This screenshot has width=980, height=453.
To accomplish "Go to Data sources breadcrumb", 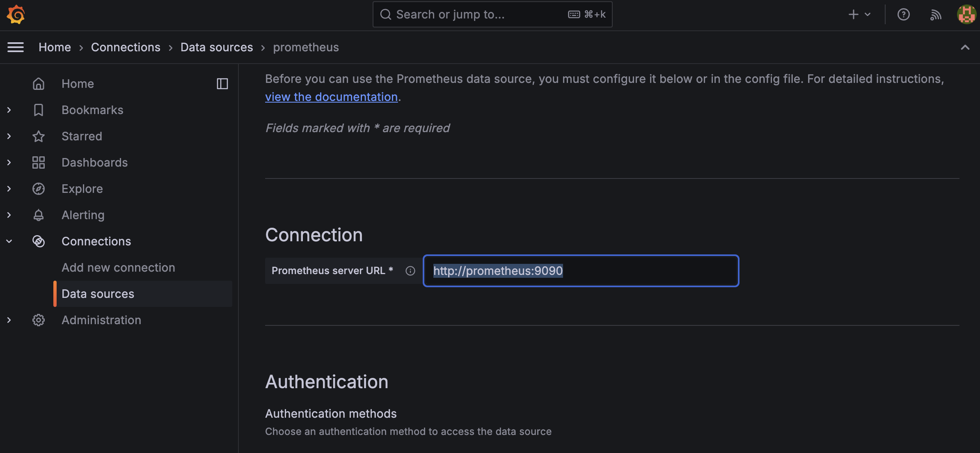I will pos(217,47).
